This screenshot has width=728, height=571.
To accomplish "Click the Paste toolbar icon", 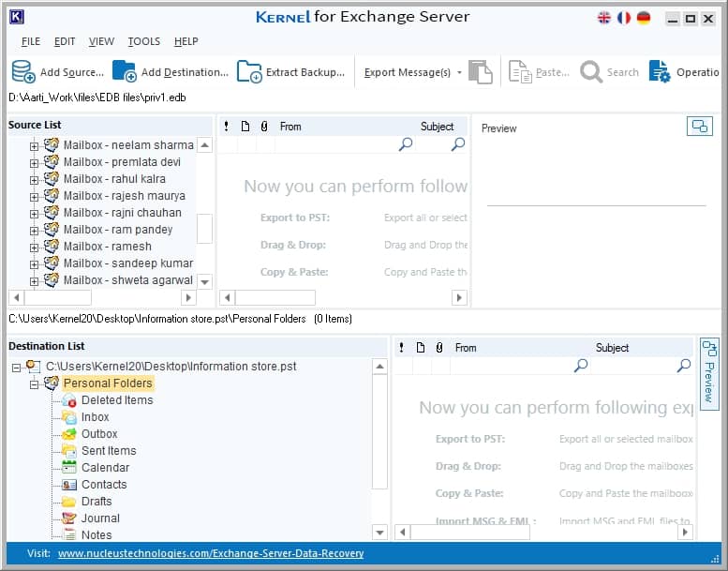I will click(520, 72).
